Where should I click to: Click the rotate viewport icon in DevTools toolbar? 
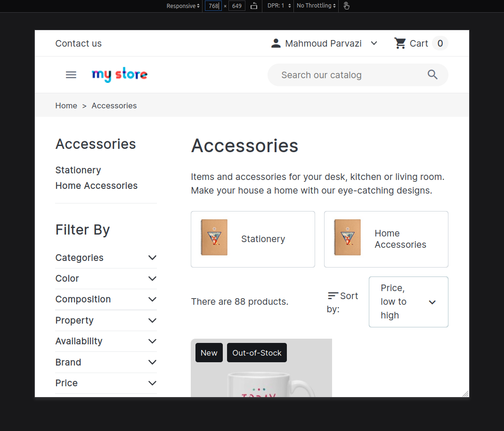point(253,6)
